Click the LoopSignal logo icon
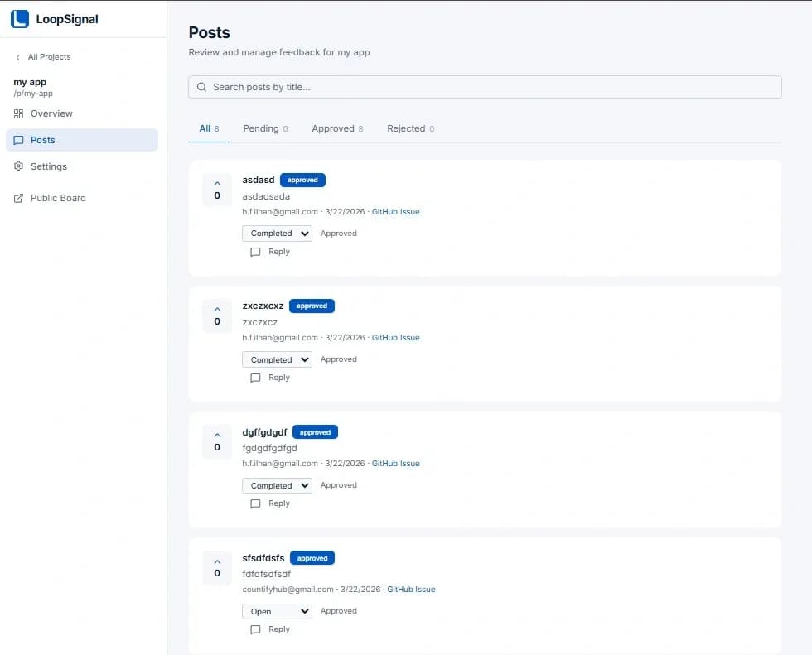The height and width of the screenshot is (655, 812). (x=20, y=19)
